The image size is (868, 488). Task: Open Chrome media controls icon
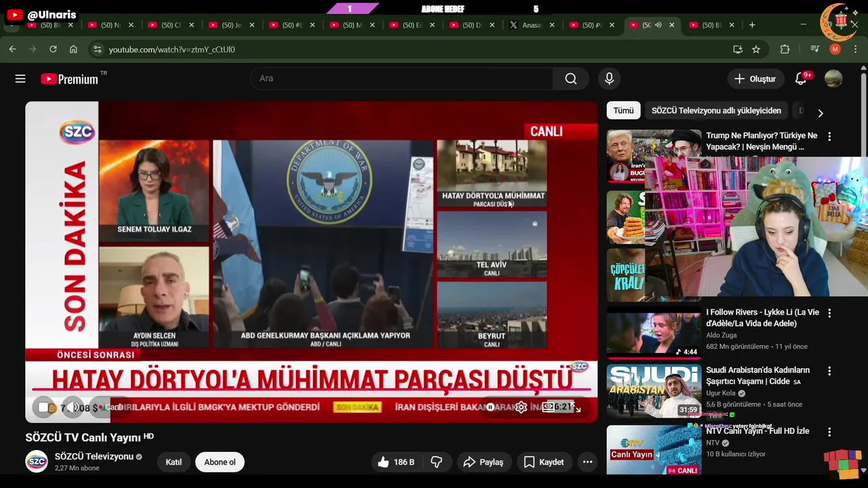pos(815,49)
